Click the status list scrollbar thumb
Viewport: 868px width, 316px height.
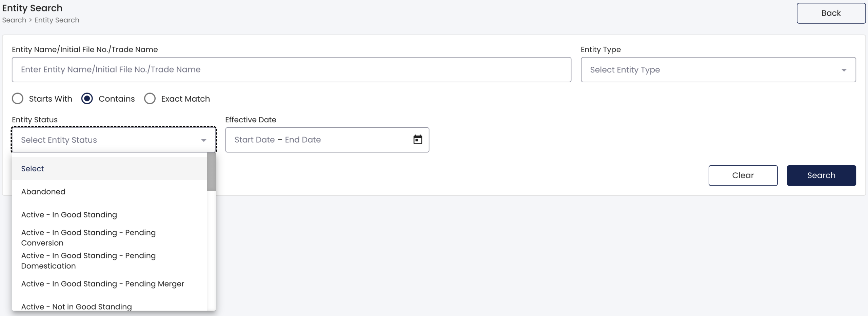(x=211, y=172)
